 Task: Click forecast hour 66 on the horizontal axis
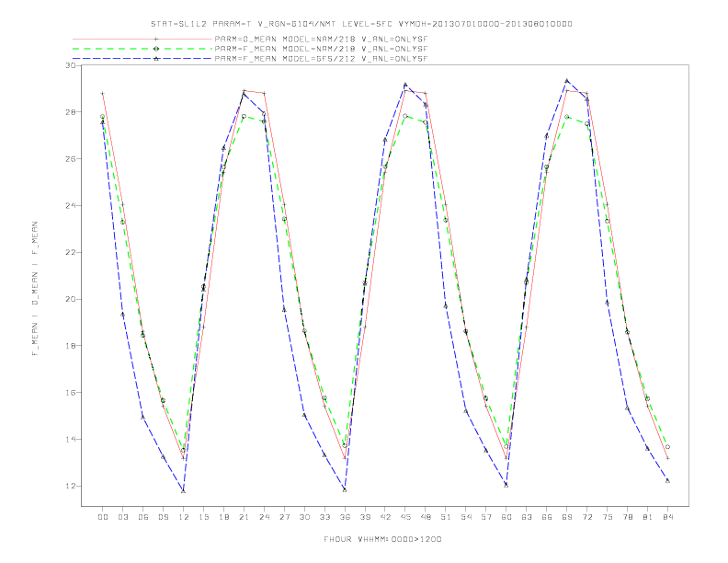pyautogui.click(x=547, y=517)
